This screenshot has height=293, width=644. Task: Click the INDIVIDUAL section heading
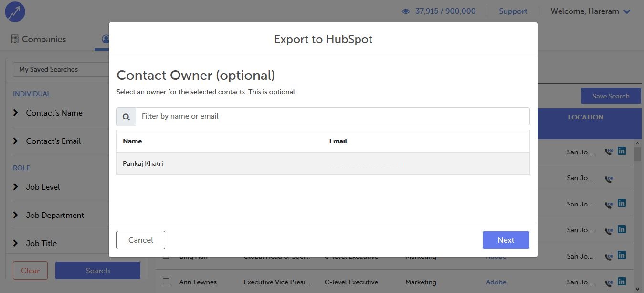point(32,94)
